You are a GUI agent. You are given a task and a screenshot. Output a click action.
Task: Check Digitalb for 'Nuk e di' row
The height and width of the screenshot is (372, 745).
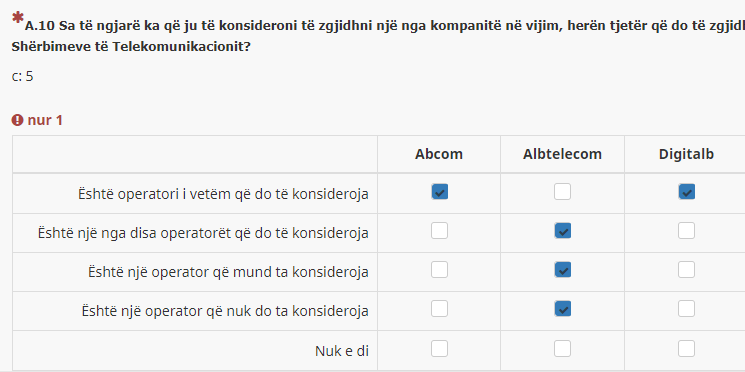point(687,349)
